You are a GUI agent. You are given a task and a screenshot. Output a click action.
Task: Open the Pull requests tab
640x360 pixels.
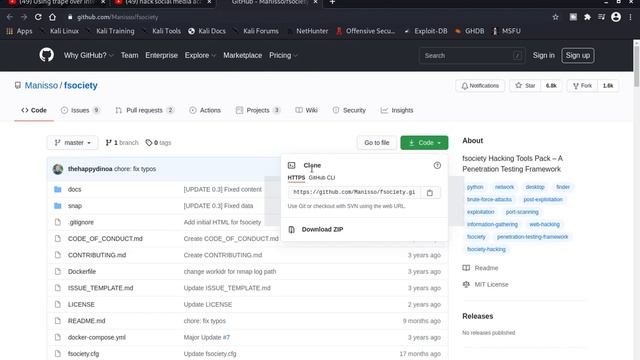[144, 110]
